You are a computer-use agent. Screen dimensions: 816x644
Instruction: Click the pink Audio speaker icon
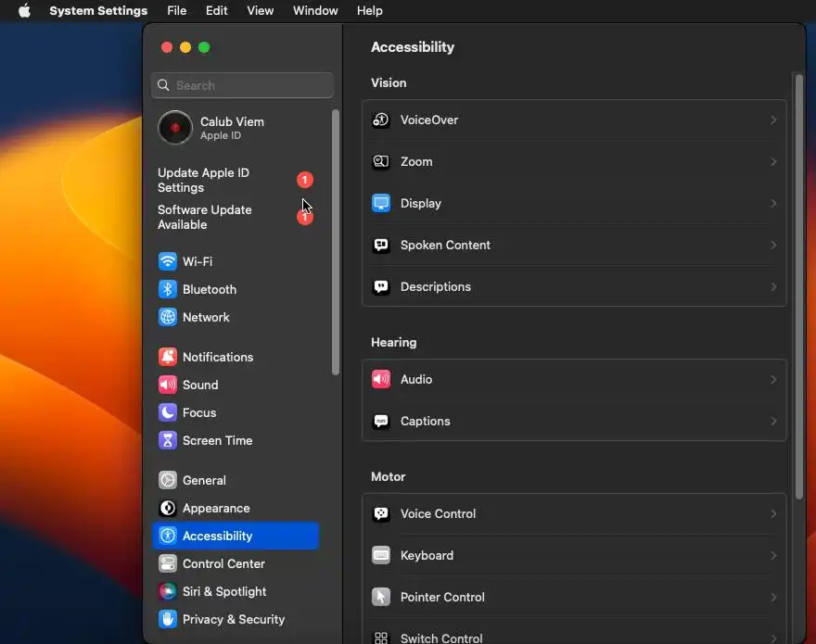381,379
